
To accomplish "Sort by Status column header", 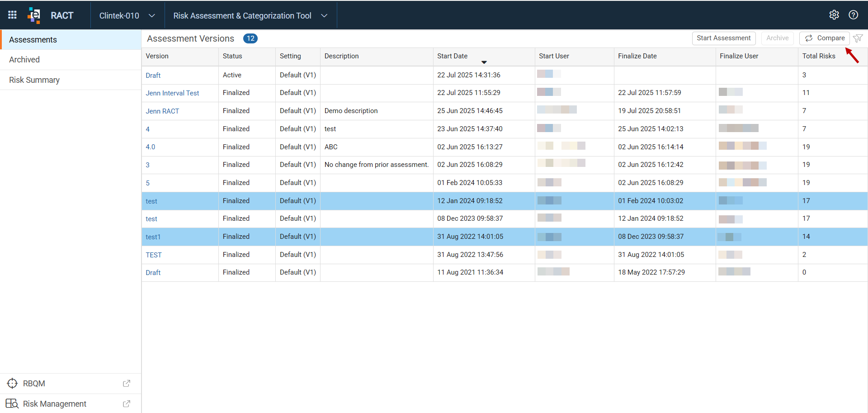I will click(247, 57).
